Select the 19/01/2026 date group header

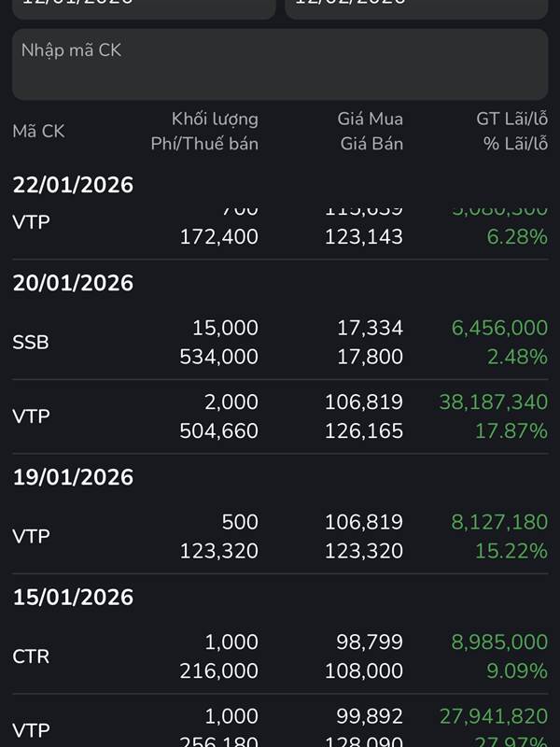pyautogui.click(x=74, y=477)
